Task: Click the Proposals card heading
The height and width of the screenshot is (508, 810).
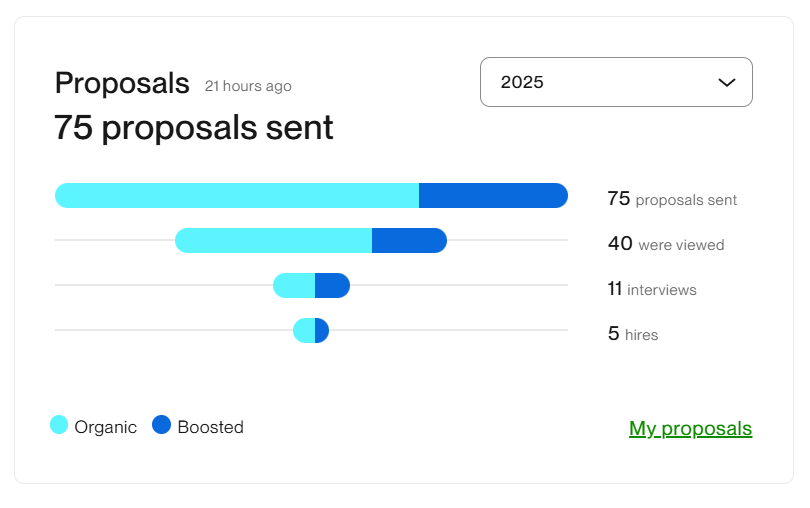Action: (x=122, y=83)
